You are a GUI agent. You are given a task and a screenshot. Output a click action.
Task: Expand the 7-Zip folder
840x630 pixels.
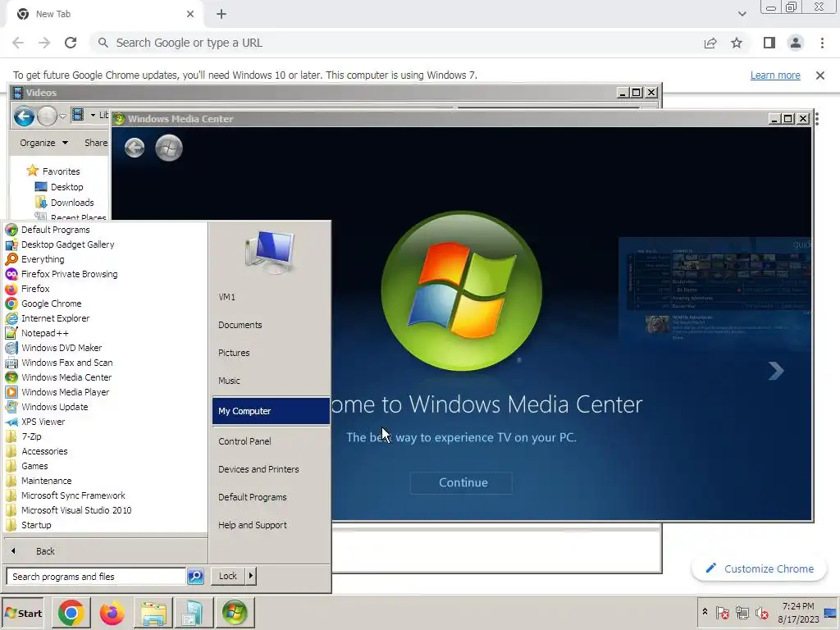click(x=31, y=436)
